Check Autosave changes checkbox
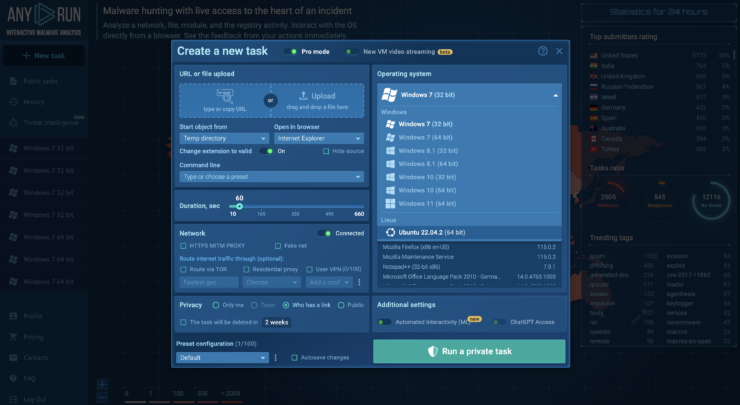This screenshot has width=740, height=405. [x=294, y=357]
